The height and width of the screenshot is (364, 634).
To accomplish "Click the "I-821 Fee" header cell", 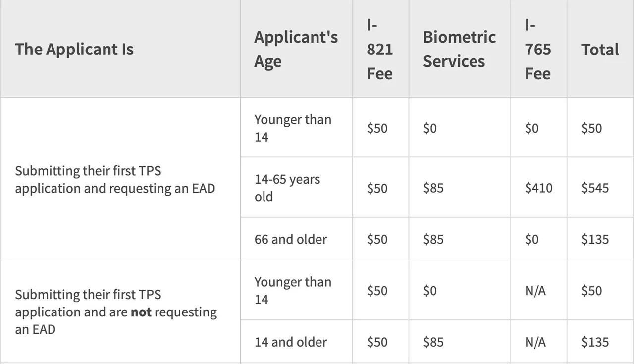I will (379, 49).
